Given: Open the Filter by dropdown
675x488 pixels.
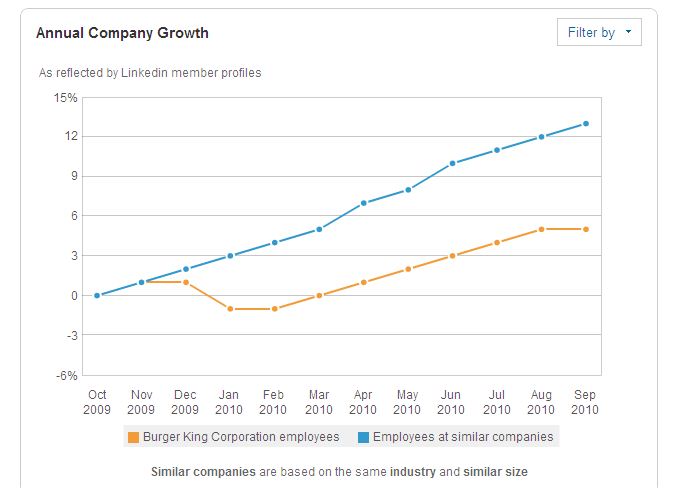Looking at the screenshot, I should (x=599, y=32).
